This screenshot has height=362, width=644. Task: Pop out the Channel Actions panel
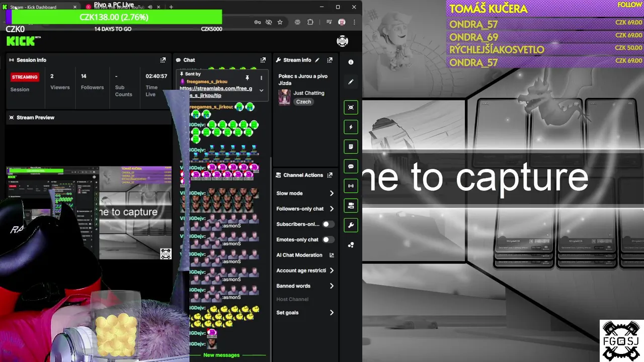330,175
